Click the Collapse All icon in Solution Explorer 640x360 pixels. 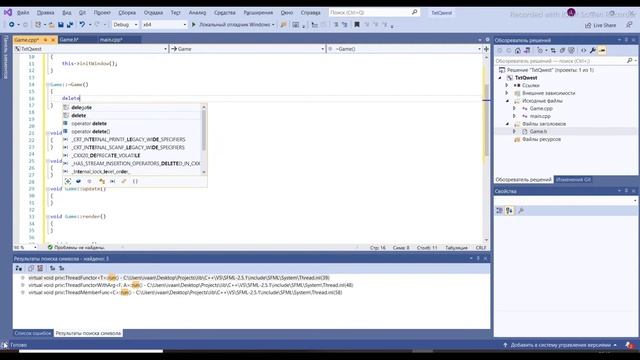562,51
